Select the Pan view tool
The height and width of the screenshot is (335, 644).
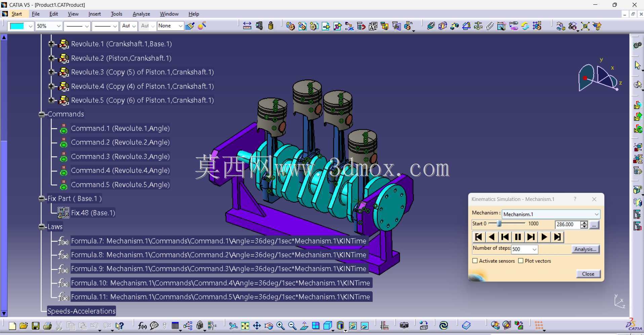[x=257, y=326]
